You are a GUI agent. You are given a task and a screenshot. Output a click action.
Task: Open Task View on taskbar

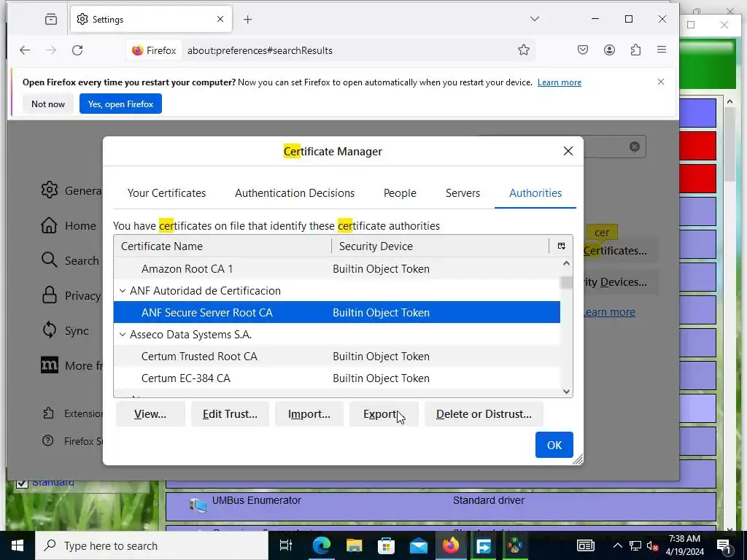coord(286,545)
